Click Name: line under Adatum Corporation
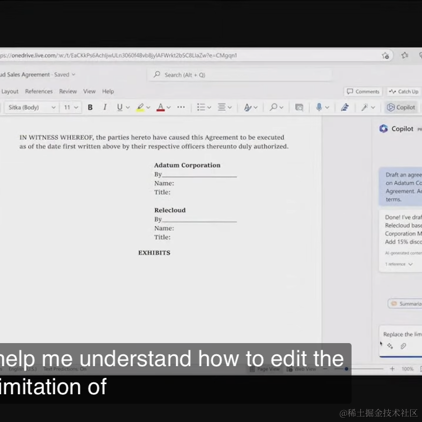The width and height of the screenshot is (422, 422). point(164,183)
